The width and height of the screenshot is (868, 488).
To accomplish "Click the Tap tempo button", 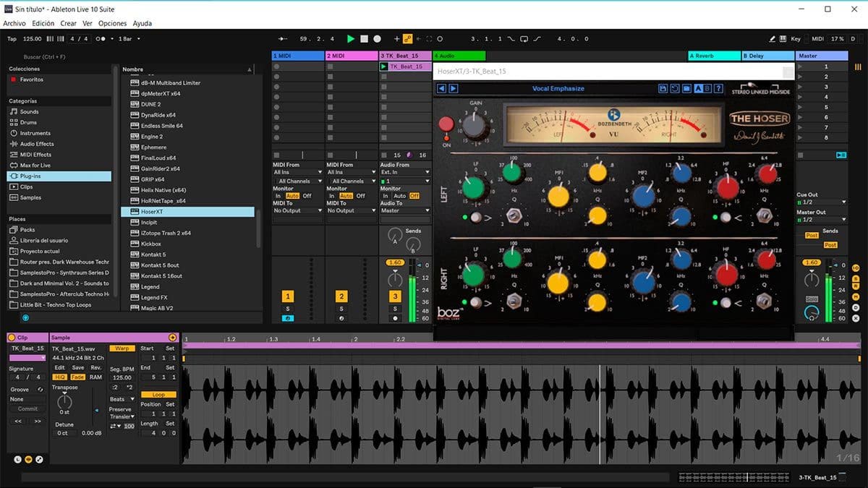I will pyautogui.click(x=12, y=38).
